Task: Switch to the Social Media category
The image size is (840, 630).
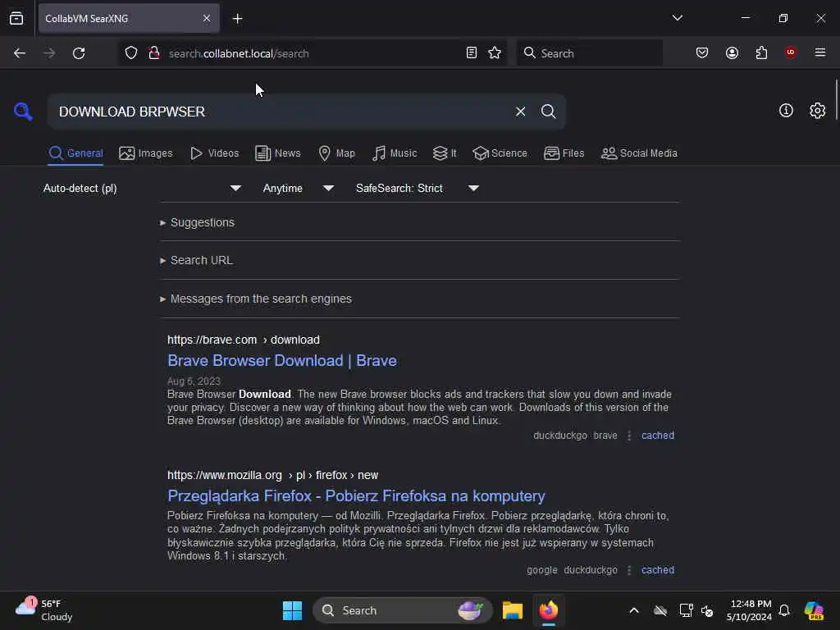Action: click(x=639, y=153)
